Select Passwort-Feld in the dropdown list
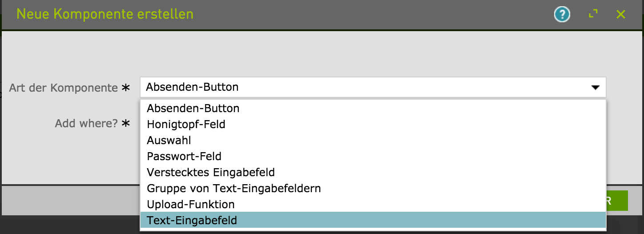This screenshot has height=234, width=644. click(x=184, y=156)
